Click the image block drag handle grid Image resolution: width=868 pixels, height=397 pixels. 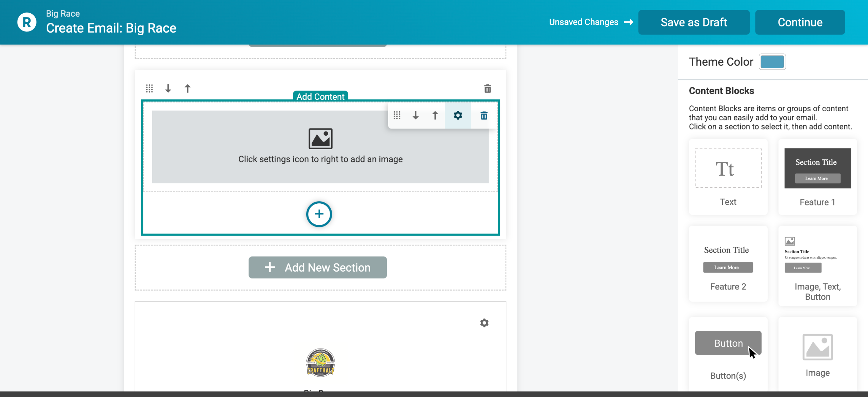pyautogui.click(x=397, y=116)
